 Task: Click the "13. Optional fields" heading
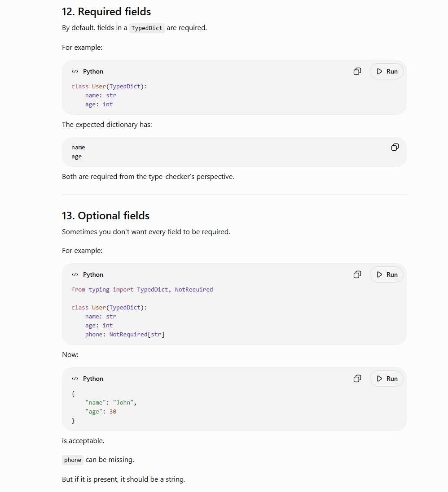(105, 216)
